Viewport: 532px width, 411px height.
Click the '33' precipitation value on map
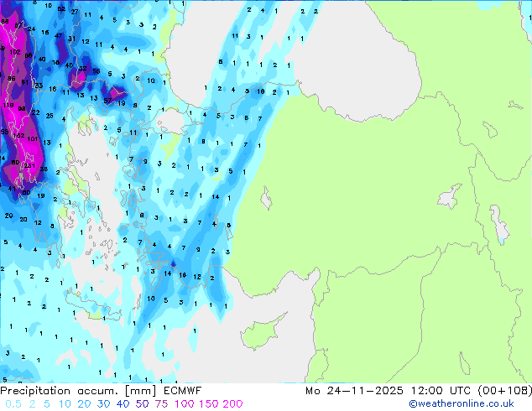coord(39,86)
